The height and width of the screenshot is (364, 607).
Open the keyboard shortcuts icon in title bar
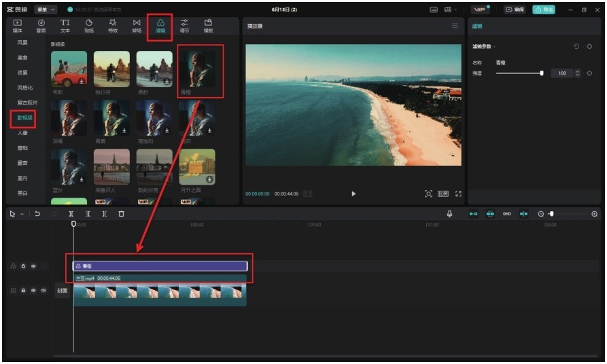[x=434, y=10]
